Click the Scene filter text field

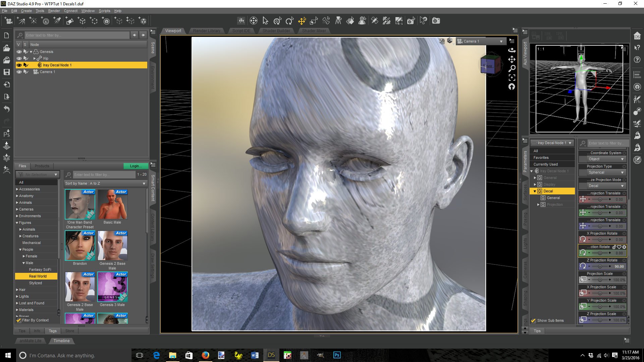[x=77, y=35]
